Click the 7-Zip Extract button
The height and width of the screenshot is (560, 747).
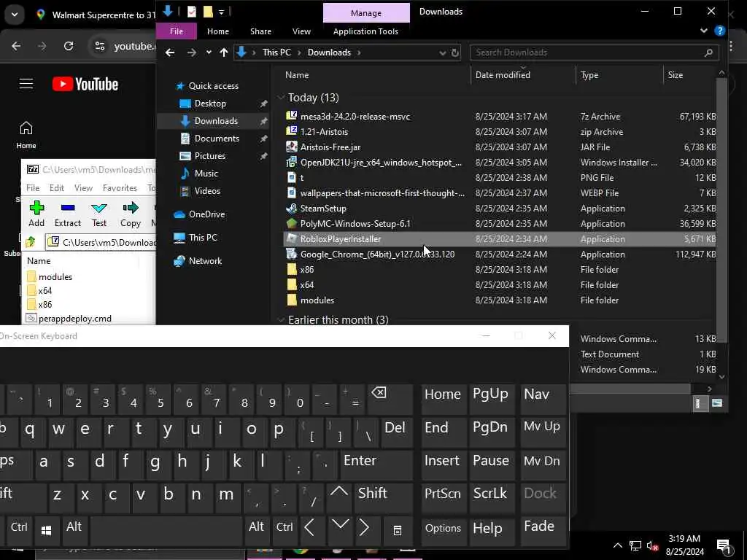coord(68,214)
